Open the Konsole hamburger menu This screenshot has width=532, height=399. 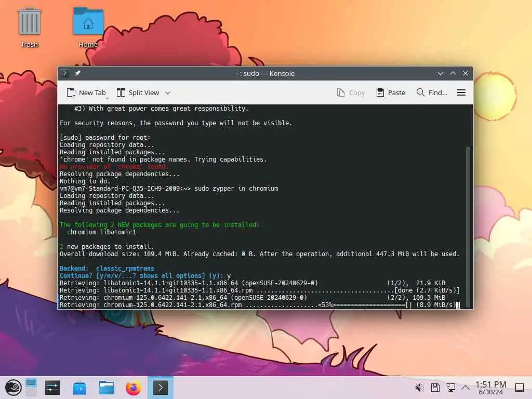pos(461,92)
